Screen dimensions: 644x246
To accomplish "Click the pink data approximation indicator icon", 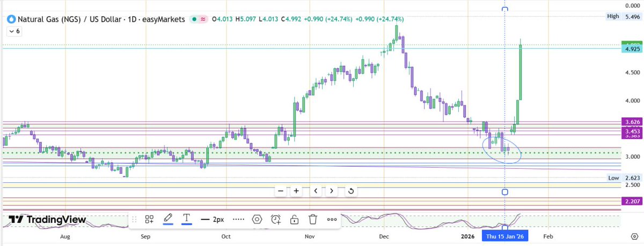I will click(203, 19).
